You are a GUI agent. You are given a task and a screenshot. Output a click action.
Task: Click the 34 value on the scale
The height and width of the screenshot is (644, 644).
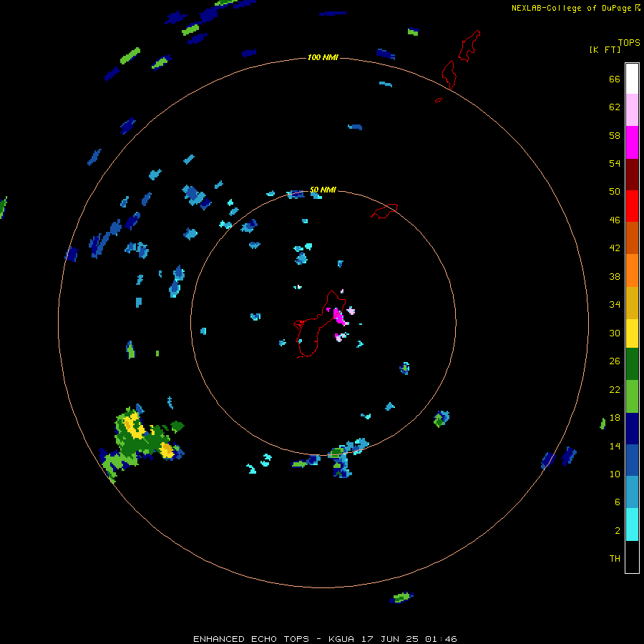tap(615, 305)
